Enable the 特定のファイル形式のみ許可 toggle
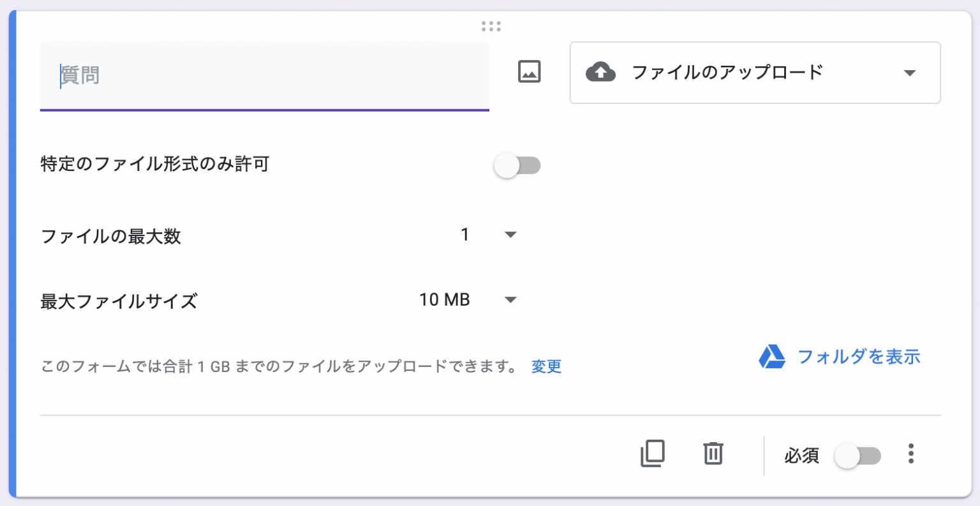Image resolution: width=980 pixels, height=506 pixels. 517,166
